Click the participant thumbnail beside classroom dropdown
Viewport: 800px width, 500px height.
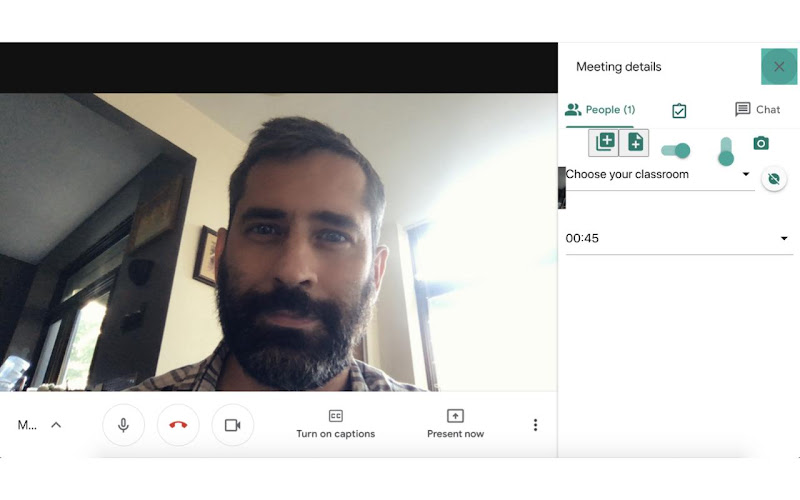point(562,188)
